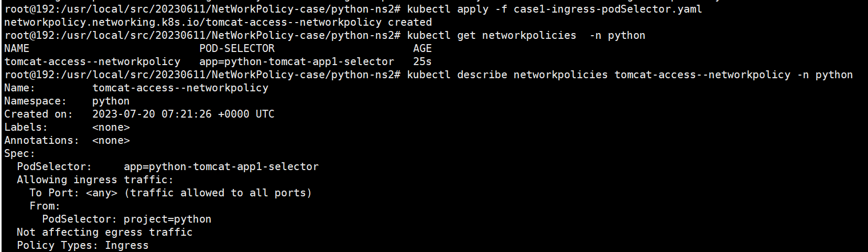Click the "Spec:" section label
Screen dimensions: 868x252
20,153
